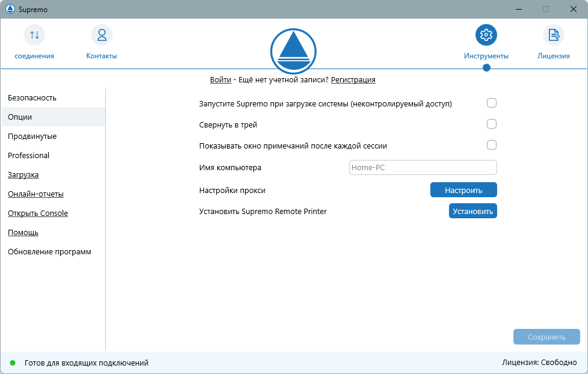The width and height of the screenshot is (588, 374).
Task: Click Установить for Supremo Remote Printer
Action: pyautogui.click(x=473, y=211)
